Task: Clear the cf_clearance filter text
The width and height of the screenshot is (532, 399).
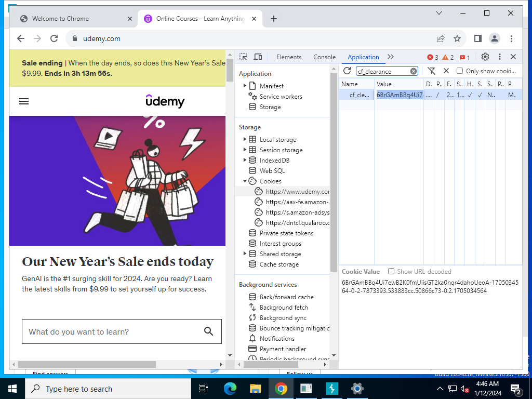Action: [x=413, y=71]
